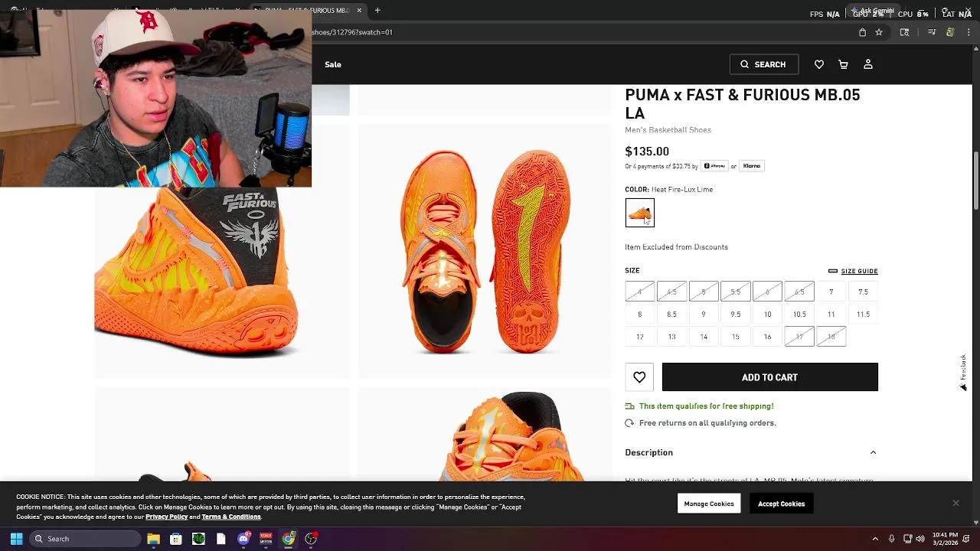Open Chrome media control icon

(932, 32)
